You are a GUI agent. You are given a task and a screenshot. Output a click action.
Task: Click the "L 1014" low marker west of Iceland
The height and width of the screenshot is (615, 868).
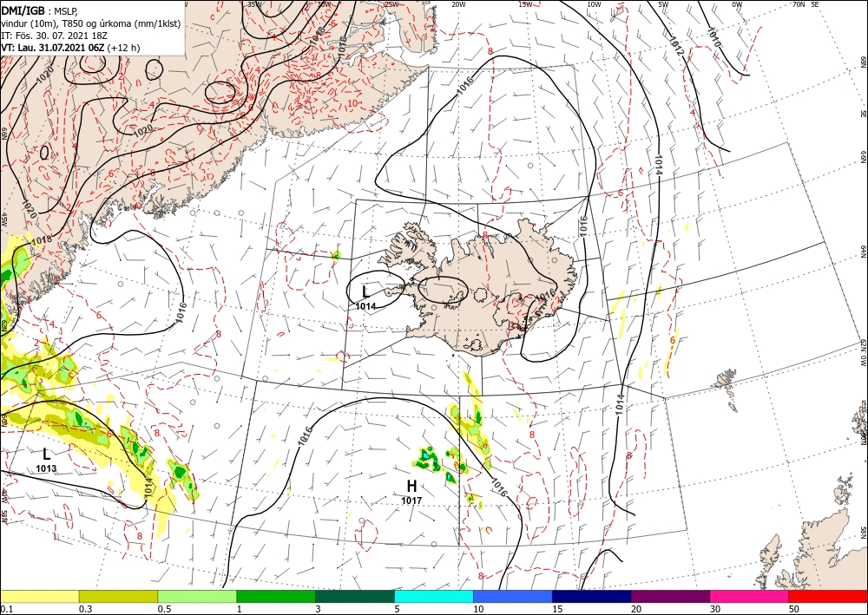click(365, 298)
